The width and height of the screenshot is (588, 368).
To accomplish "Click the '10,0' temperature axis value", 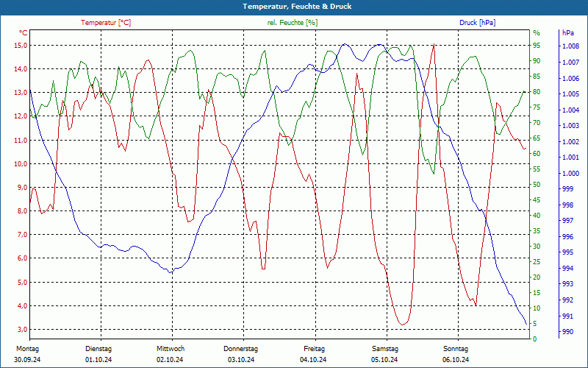I will click(x=21, y=163).
